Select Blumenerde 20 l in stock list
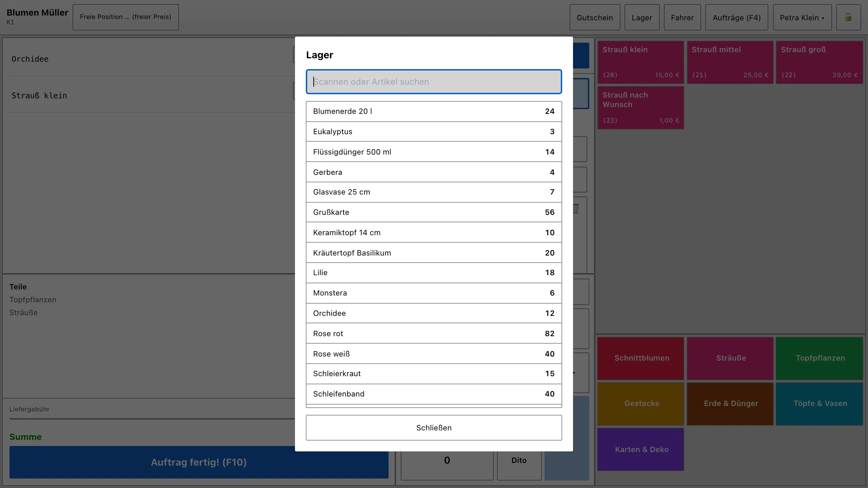The image size is (868, 488). [434, 111]
